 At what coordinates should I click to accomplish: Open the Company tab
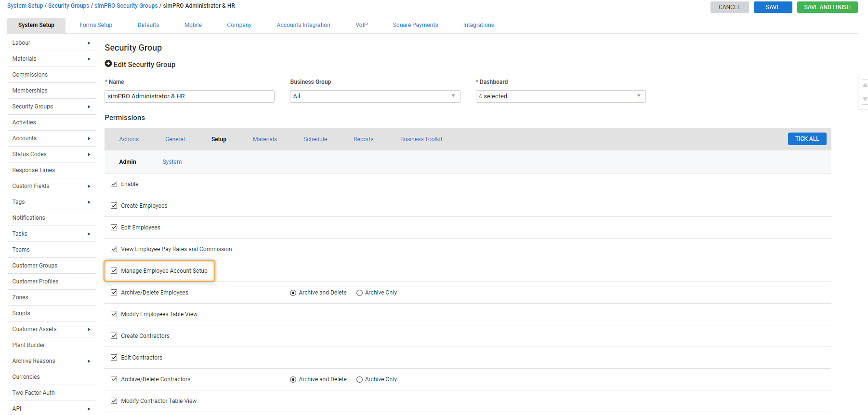[x=239, y=25]
